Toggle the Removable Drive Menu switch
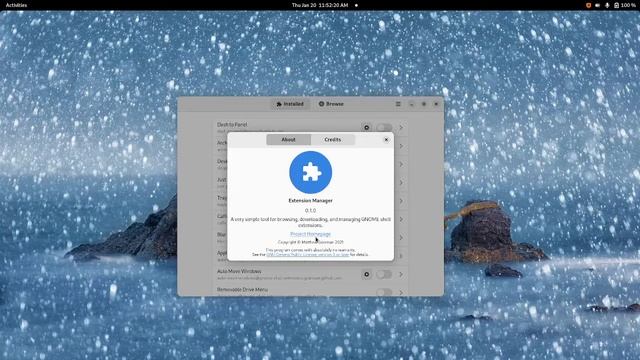The image size is (640, 360). coord(384,292)
